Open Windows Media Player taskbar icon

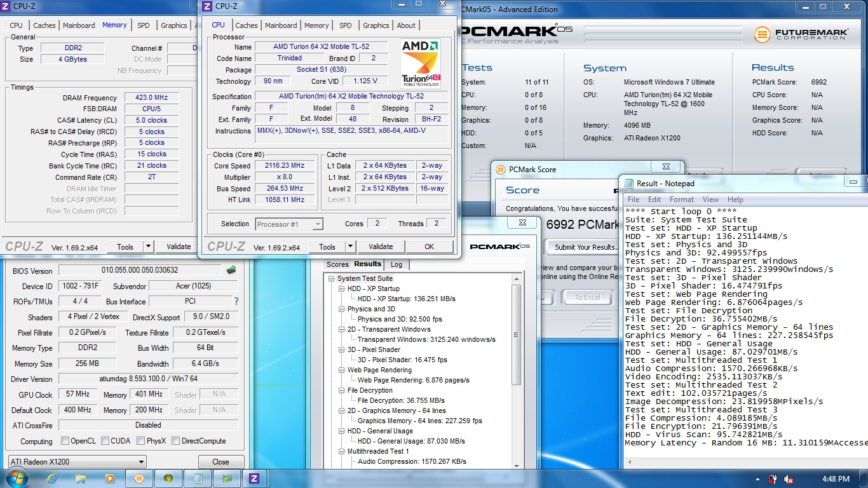(x=110, y=478)
